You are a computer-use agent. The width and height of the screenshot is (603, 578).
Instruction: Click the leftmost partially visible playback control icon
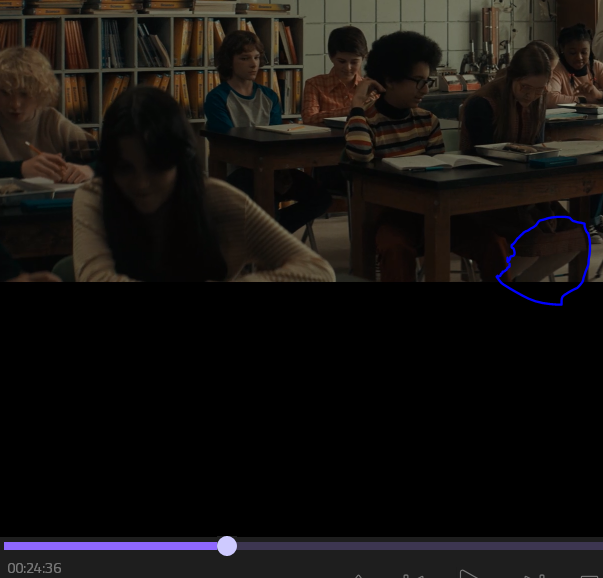tap(358, 575)
